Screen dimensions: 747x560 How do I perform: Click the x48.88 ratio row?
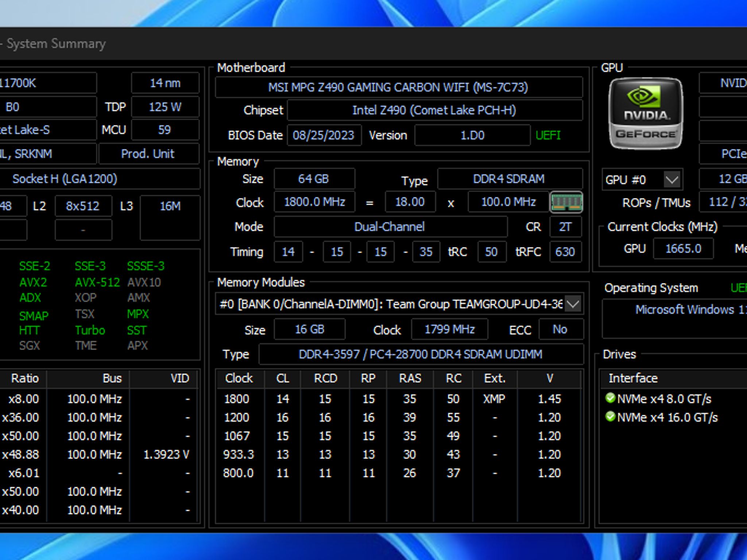pos(98,454)
